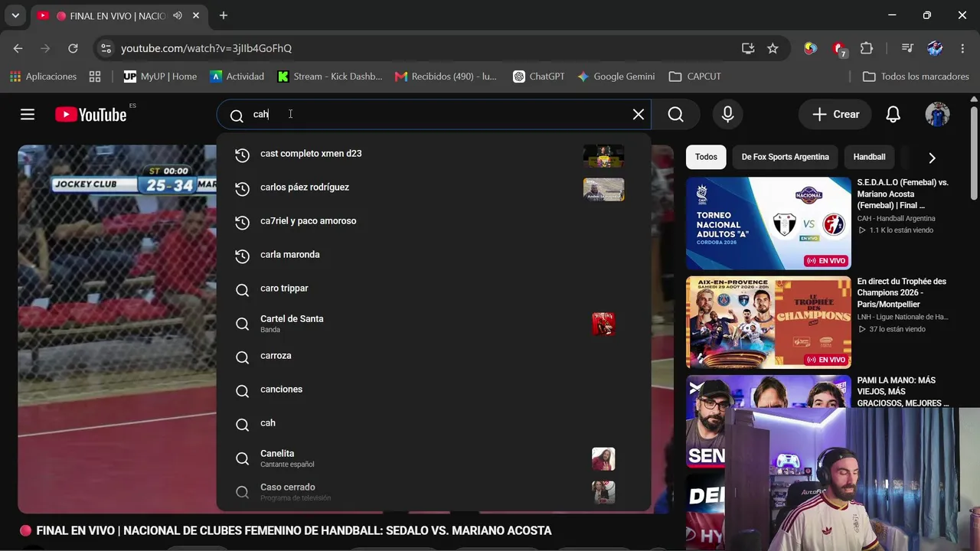Screen dimensions: 980x551
Task: Click the handball video player
Action: click(117, 329)
